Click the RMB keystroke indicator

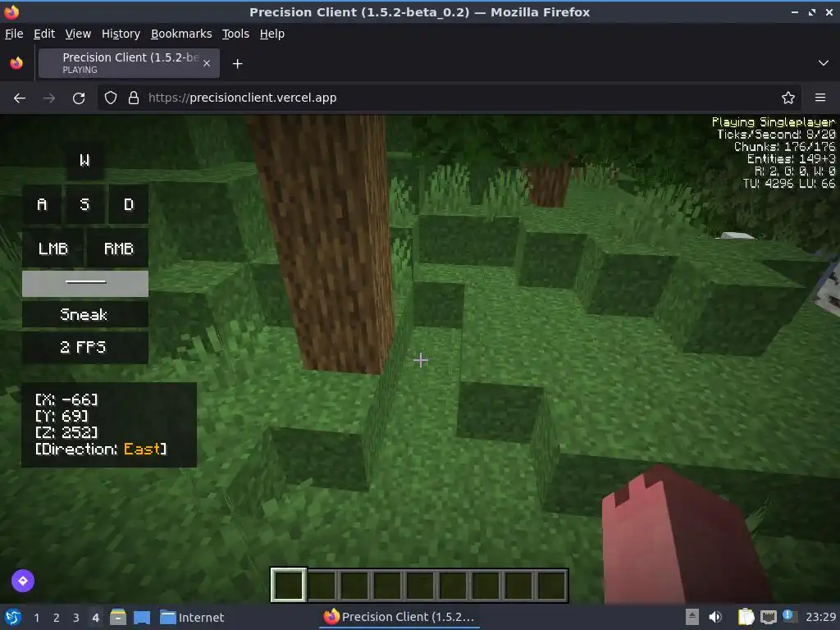[x=118, y=248]
